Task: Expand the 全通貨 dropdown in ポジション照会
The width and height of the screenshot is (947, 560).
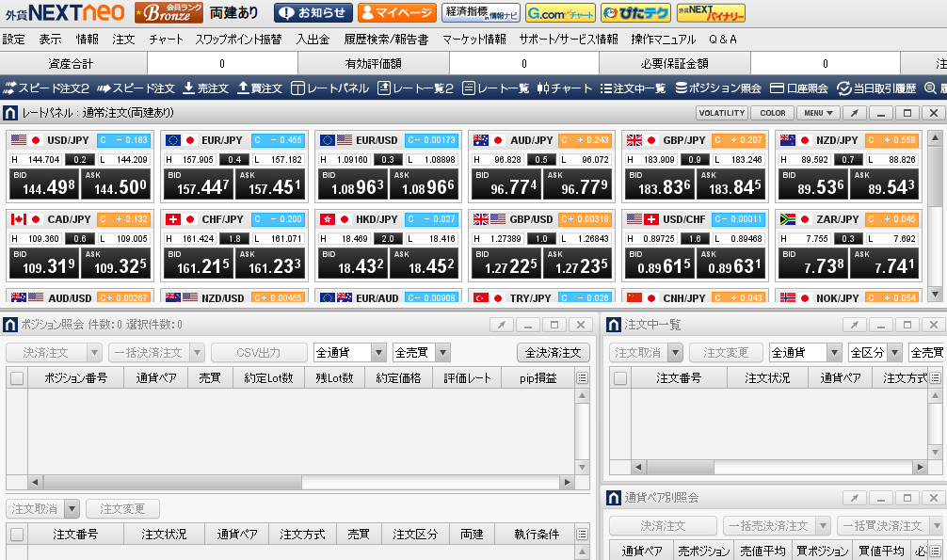Action: 378,353
